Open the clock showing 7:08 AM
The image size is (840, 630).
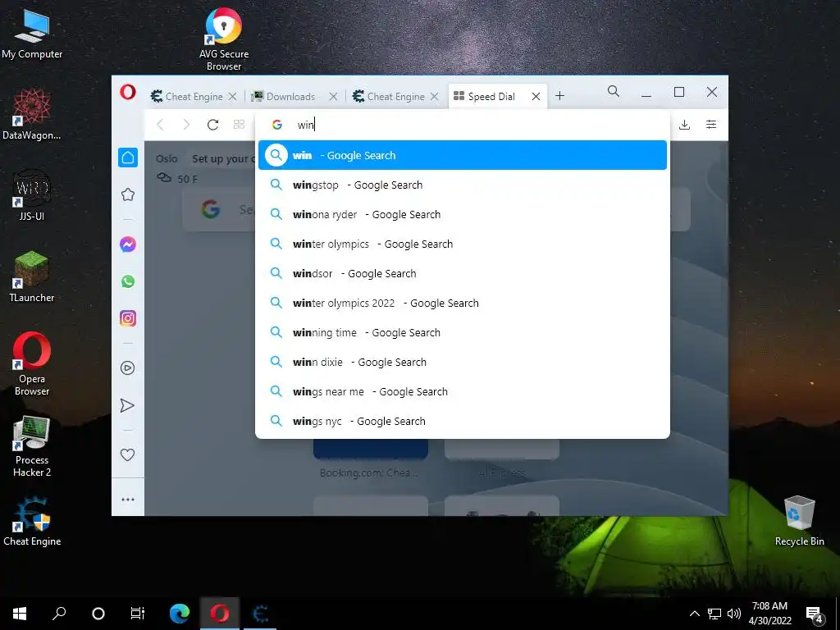tap(769, 614)
